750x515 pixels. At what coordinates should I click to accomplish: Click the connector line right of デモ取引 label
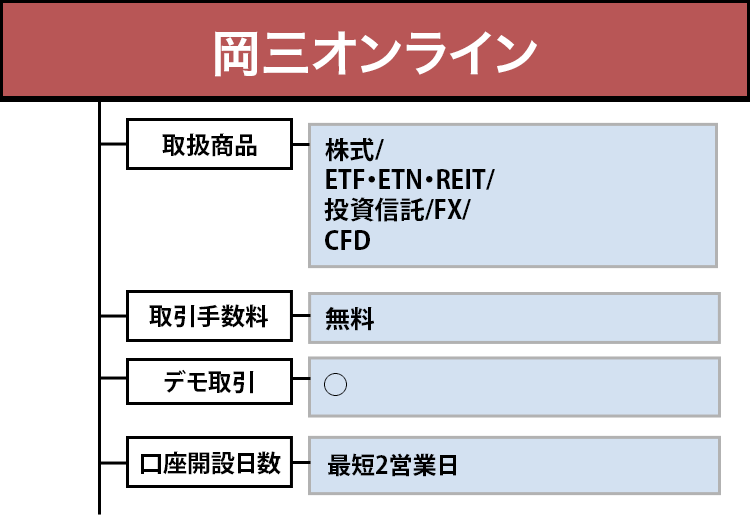click(x=301, y=381)
